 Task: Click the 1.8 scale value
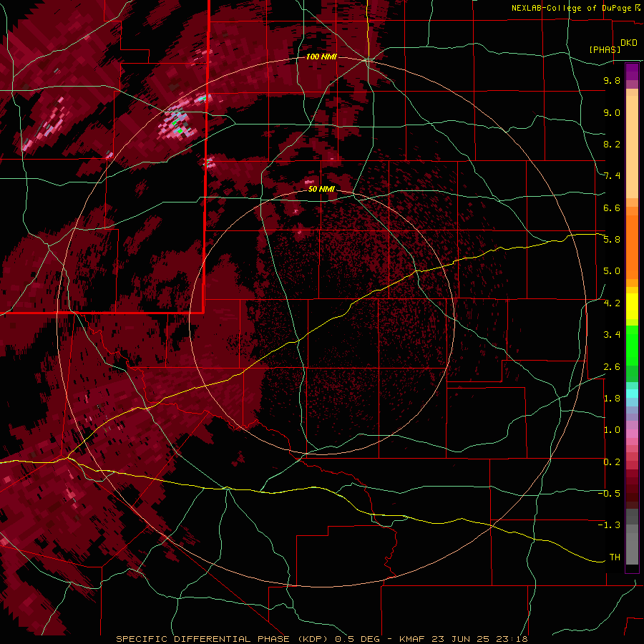612,399
